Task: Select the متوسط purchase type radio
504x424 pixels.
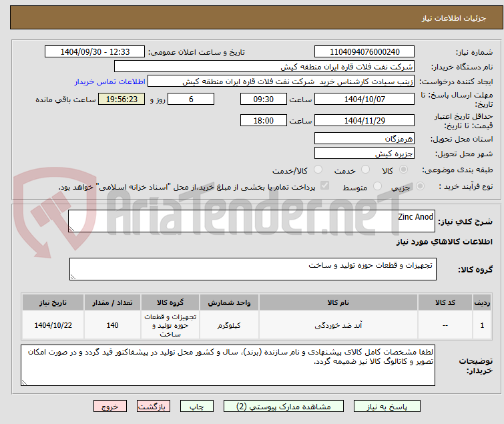Action: [x=377, y=186]
